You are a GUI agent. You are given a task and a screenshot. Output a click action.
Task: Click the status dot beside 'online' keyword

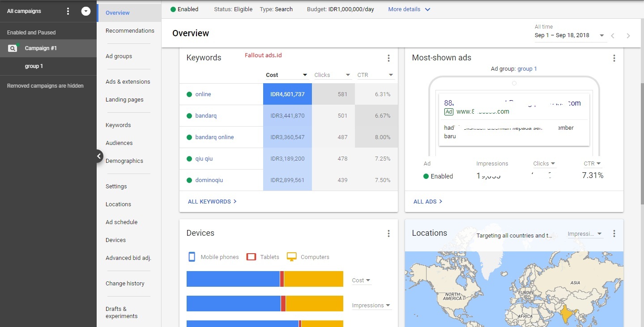pyautogui.click(x=189, y=94)
